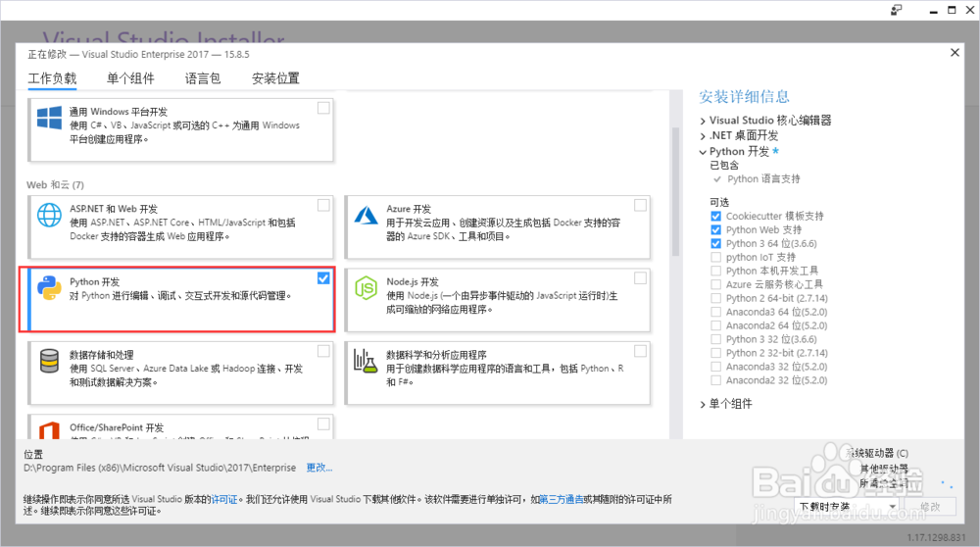Check Azure cloud services core tools option
Image resolution: width=980 pixels, height=547 pixels.
[715, 284]
